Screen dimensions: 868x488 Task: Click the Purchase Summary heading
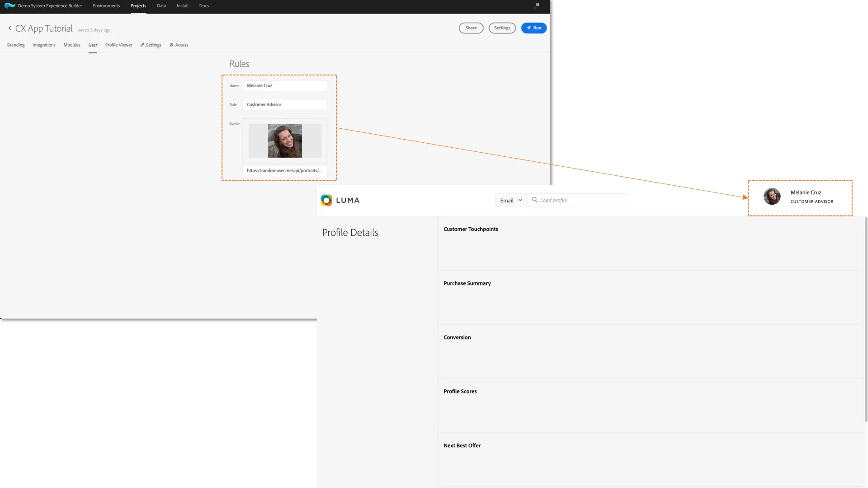(x=467, y=283)
